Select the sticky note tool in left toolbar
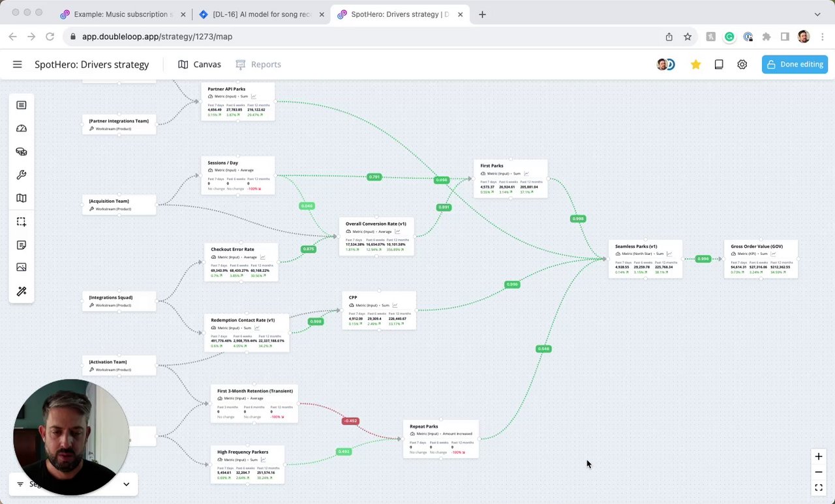The height and width of the screenshot is (504, 835). pyautogui.click(x=22, y=245)
